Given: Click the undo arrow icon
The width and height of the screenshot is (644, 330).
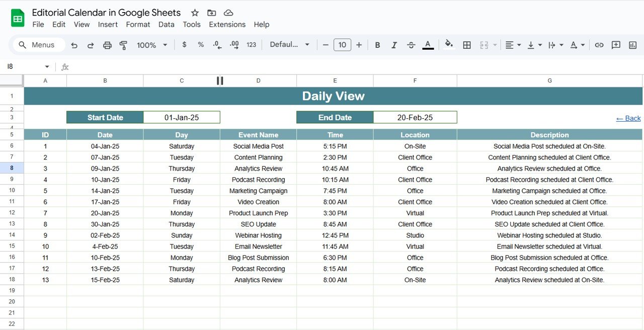Looking at the screenshot, I should pos(74,45).
